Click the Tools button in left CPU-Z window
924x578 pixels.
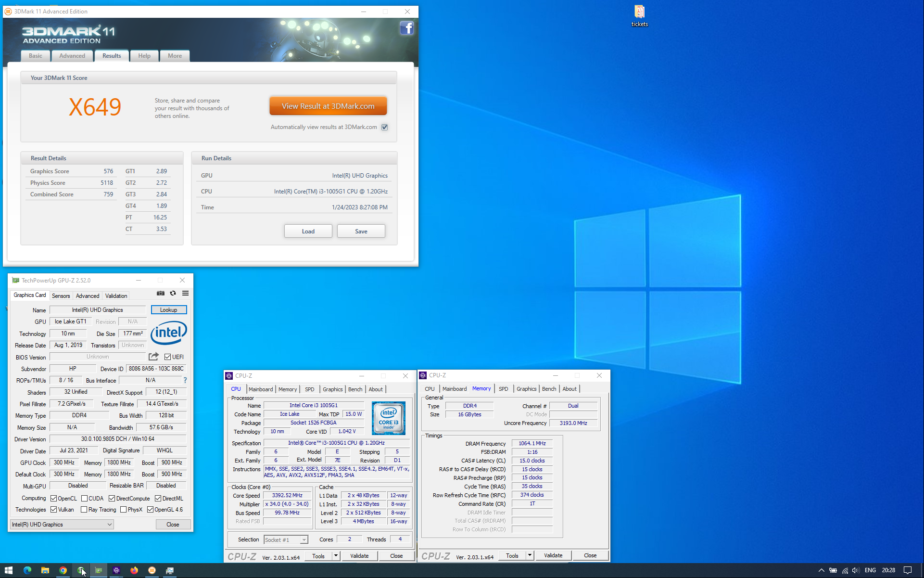pos(318,556)
